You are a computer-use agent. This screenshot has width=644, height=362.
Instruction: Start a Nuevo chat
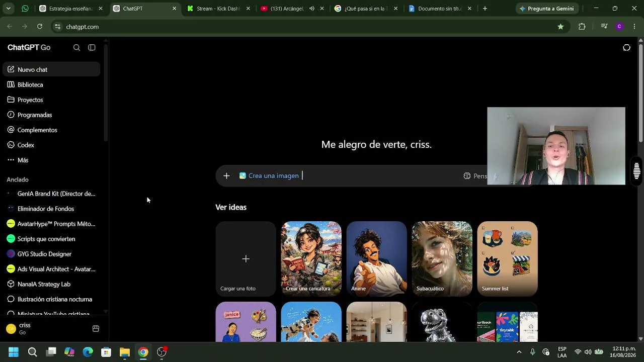[x=51, y=69]
